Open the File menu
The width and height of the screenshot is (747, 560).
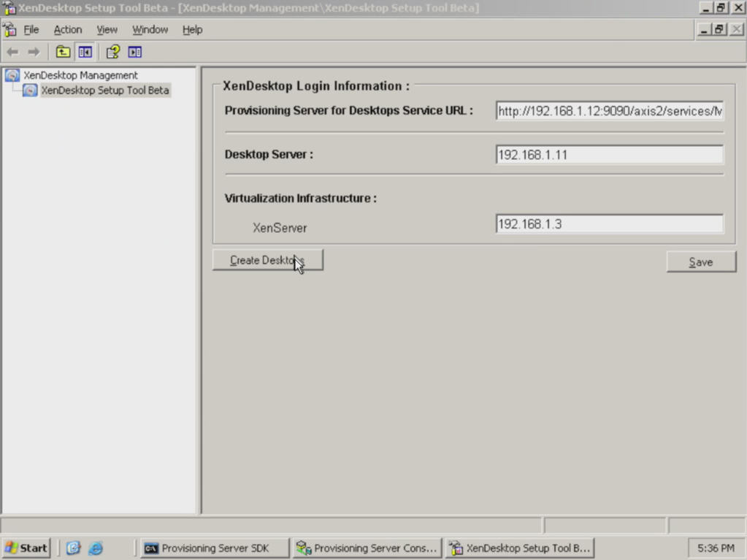31,30
